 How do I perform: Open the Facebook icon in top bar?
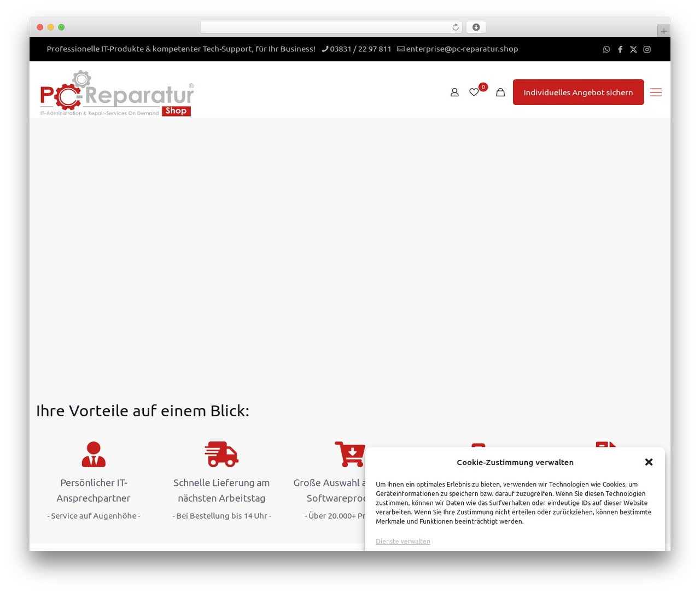pos(620,49)
